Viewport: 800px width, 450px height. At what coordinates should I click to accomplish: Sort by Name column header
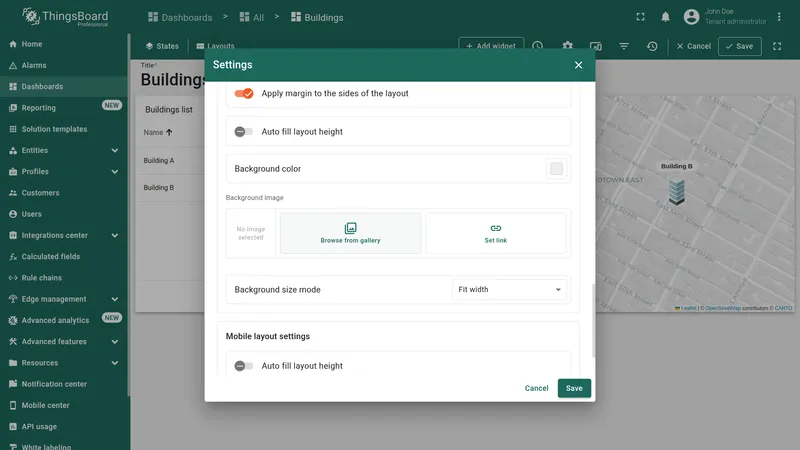click(x=158, y=132)
